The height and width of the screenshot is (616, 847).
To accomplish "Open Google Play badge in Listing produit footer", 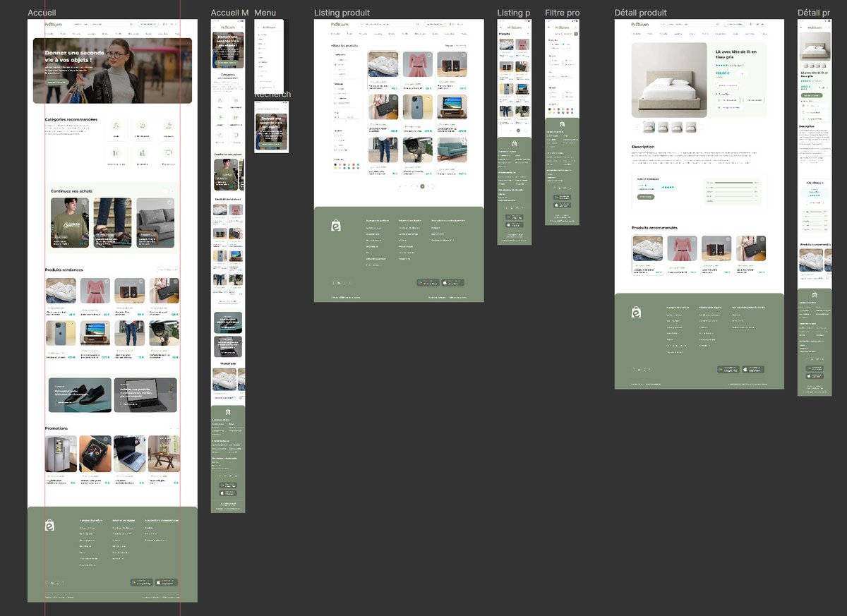I will 428,282.
